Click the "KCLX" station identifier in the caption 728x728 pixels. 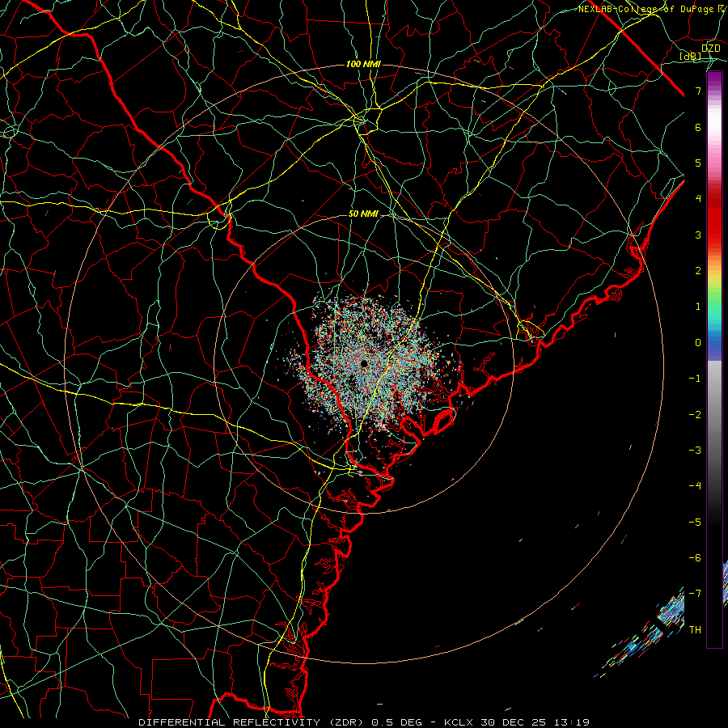[x=459, y=722]
